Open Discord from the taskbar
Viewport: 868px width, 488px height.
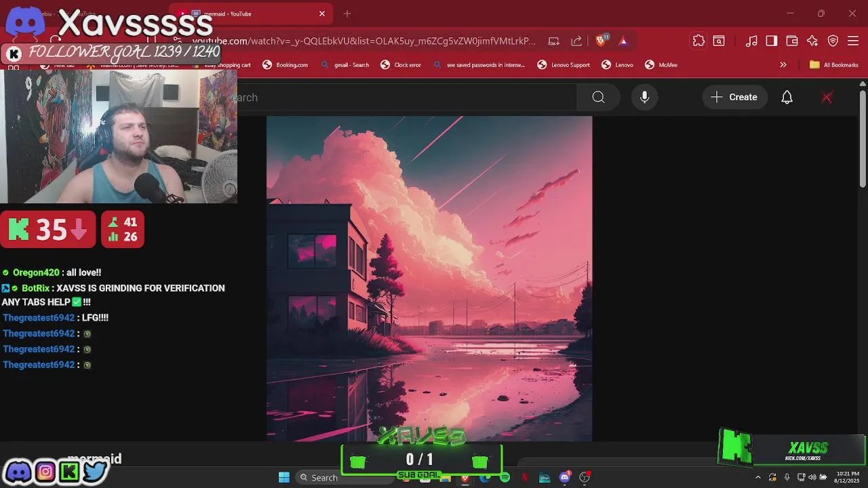pyautogui.click(x=564, y=477)
